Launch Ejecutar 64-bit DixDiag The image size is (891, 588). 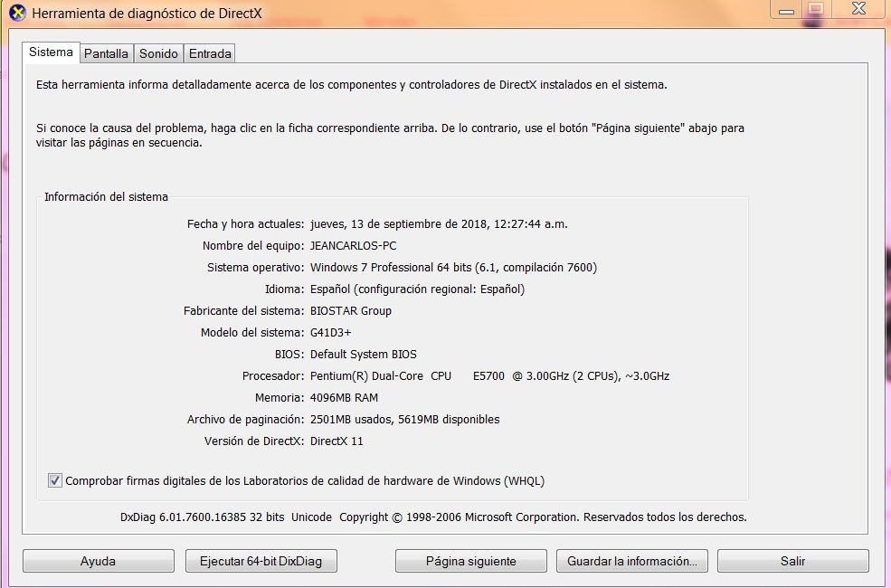[261, 561]
